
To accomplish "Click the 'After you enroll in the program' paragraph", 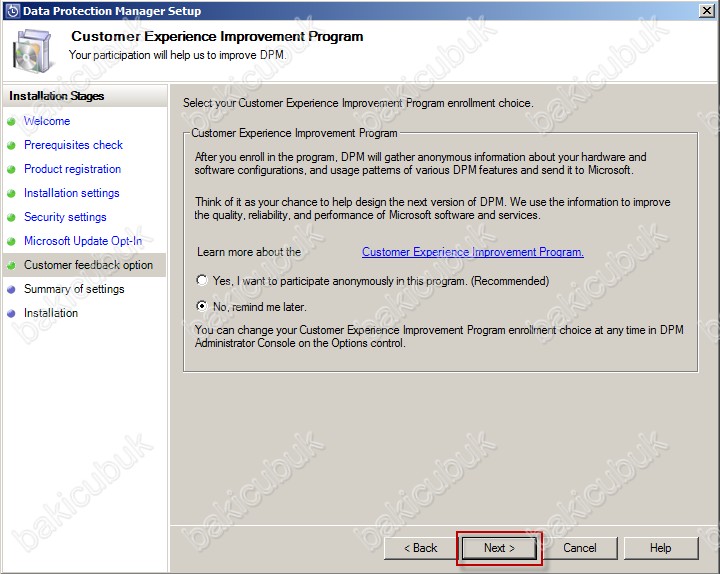I will (420, 163).
